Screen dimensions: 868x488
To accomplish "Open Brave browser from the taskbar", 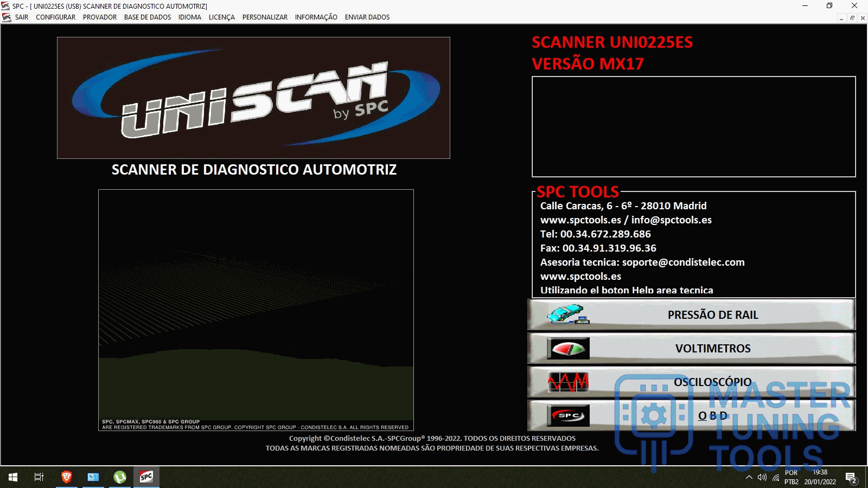I will [x=67, y=477].
